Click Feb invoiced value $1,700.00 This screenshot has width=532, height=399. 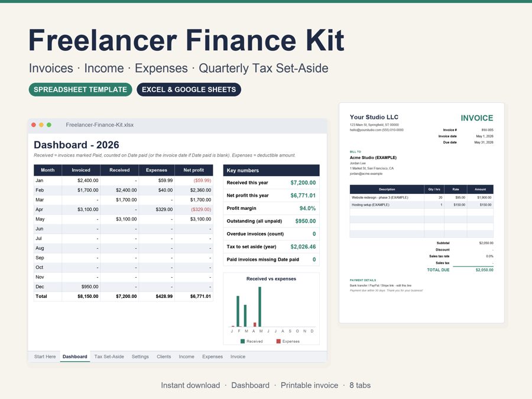click(88, 190)
